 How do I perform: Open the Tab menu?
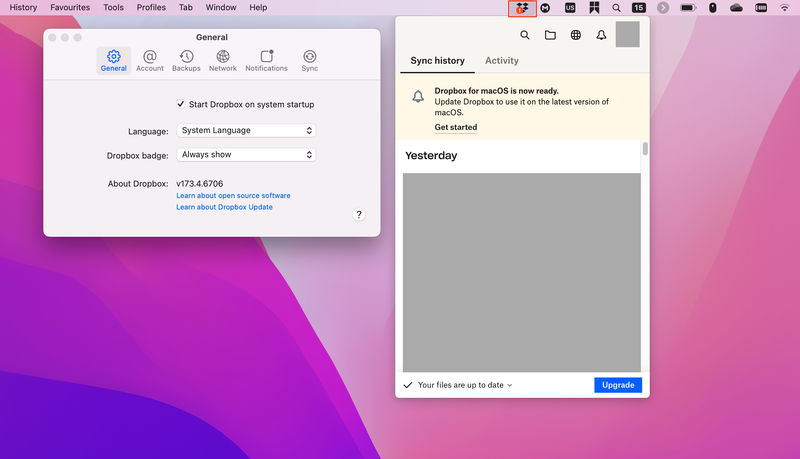pyautogui.click(x=186, y=8)
